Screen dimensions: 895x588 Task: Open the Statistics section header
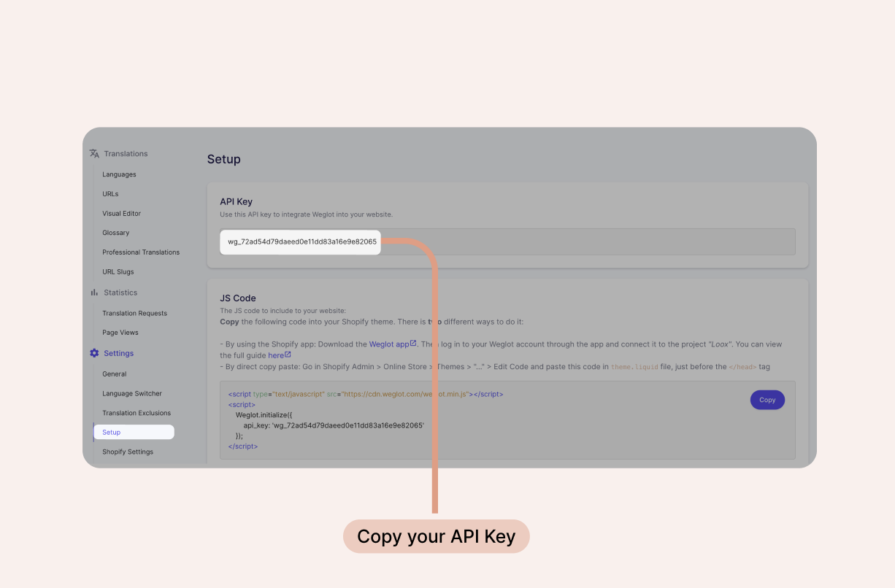(120, 293)
